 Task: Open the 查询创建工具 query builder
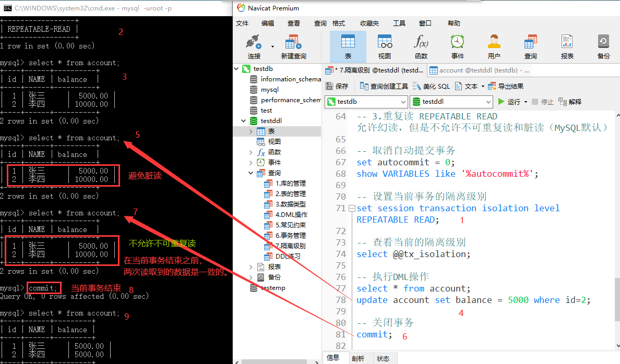[x=384, y=86]
